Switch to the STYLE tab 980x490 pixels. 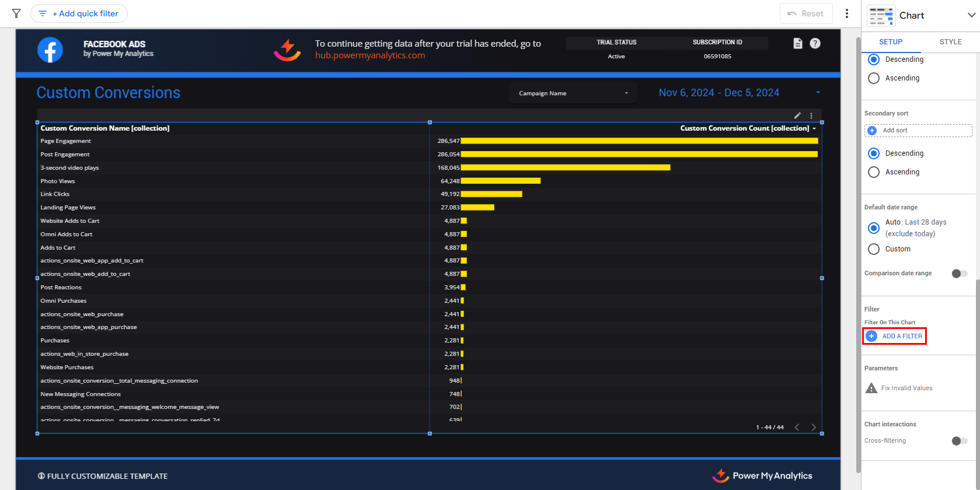pos(950,42)
